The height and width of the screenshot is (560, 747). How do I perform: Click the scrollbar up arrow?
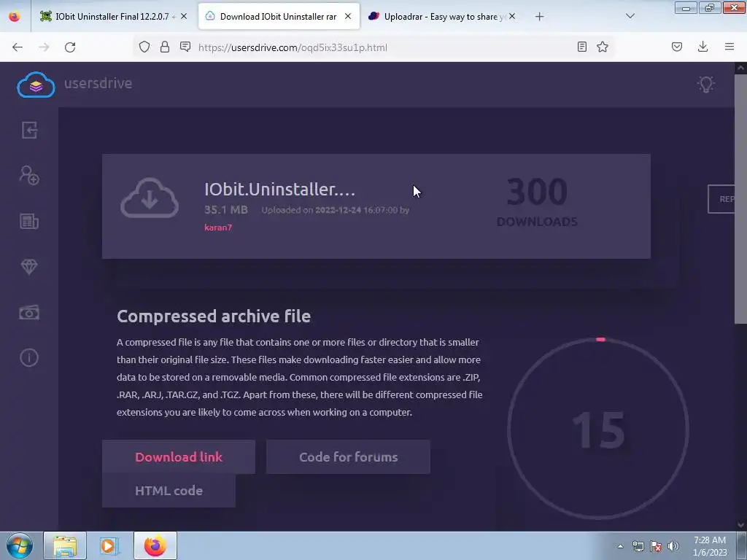coord(740,68)
